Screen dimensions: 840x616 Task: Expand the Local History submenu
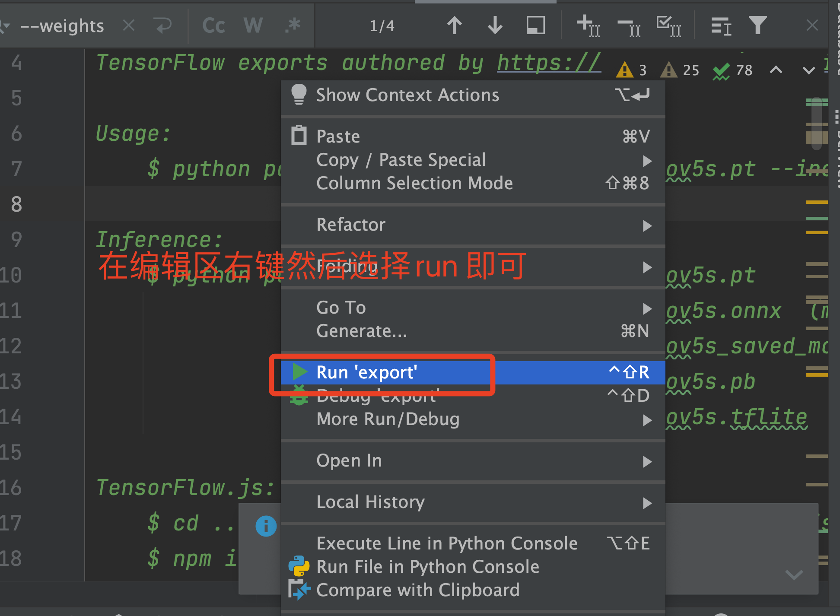[x=473, y=502]
